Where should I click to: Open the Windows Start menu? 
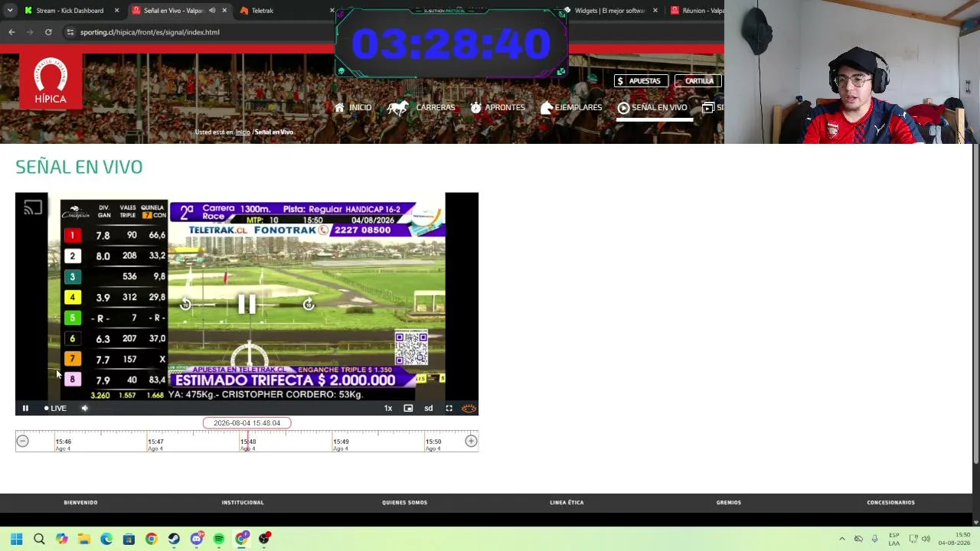(16, 539)
